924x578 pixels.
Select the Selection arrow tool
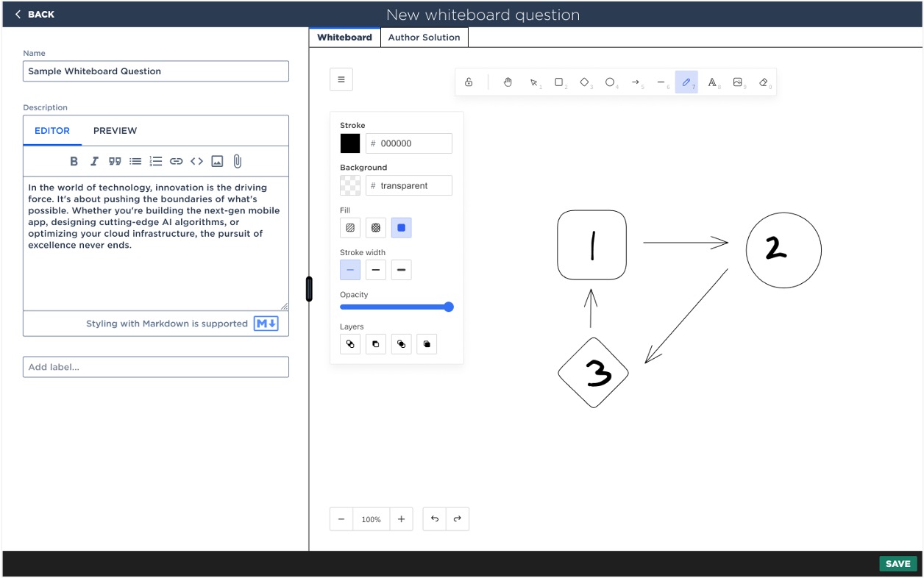click(534, 82)
